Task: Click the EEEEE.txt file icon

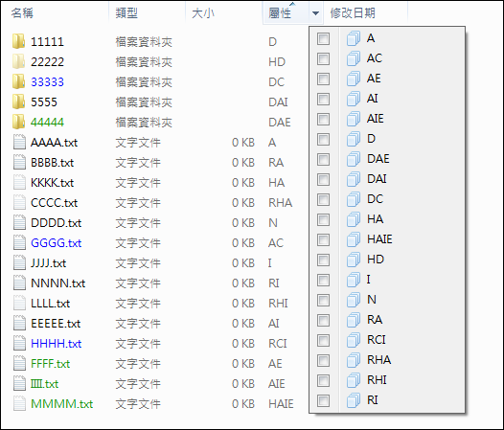Action: [x=19, y=324]
